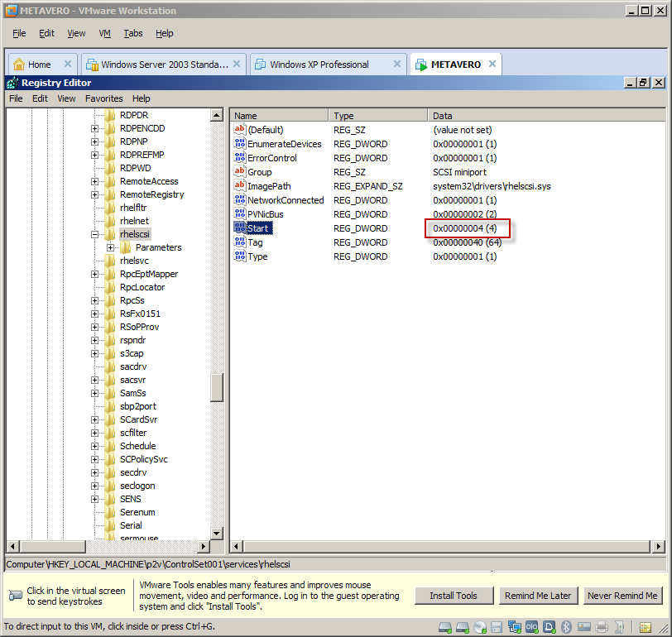
Task: Close the METAVERO tab
Action: point(492,64)
